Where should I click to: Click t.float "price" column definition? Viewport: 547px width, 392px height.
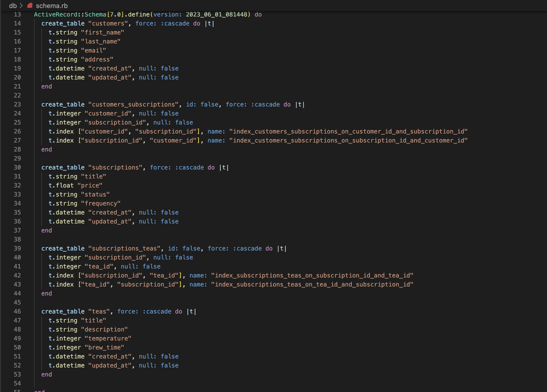[75, 185]
